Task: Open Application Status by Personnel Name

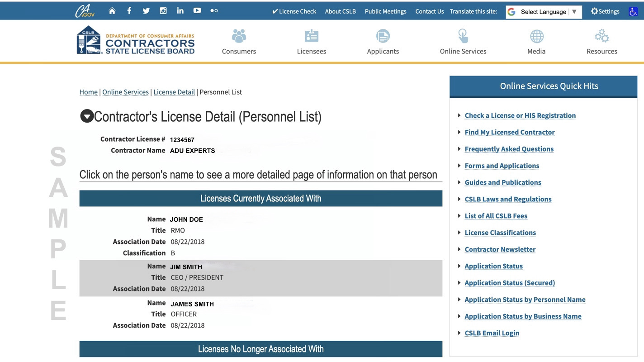Action: (525, 300)
